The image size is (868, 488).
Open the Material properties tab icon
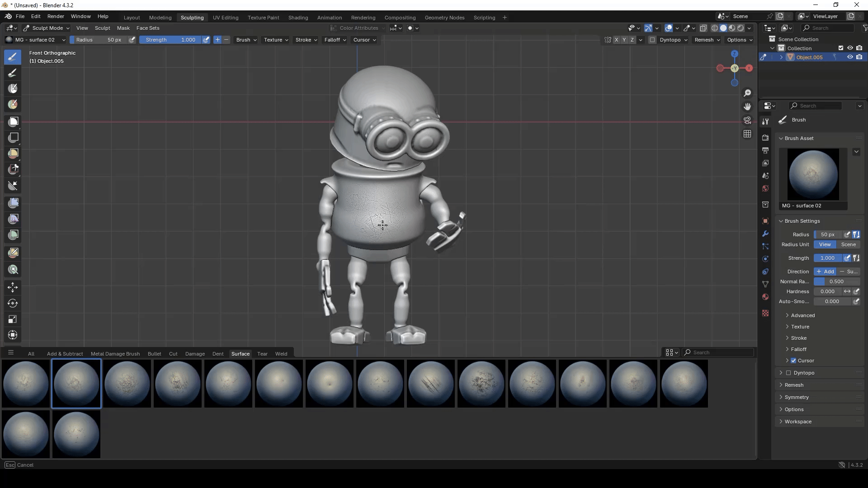coord(765,297)
